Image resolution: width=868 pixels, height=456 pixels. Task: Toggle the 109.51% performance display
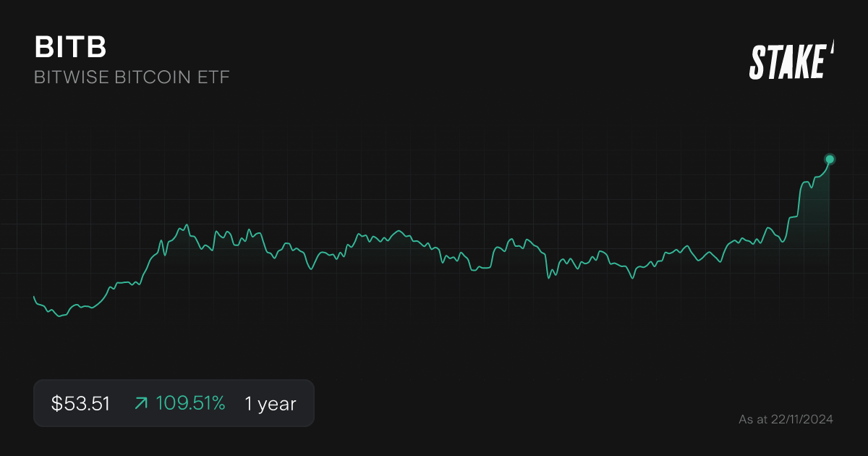coord(190,403)
